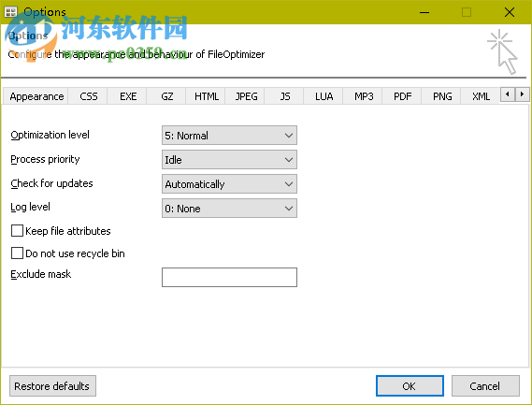Image resolution: width=532 pixels, height=405 pixels.
Task: Click the Options window app icon
Action: coord(10,12)
